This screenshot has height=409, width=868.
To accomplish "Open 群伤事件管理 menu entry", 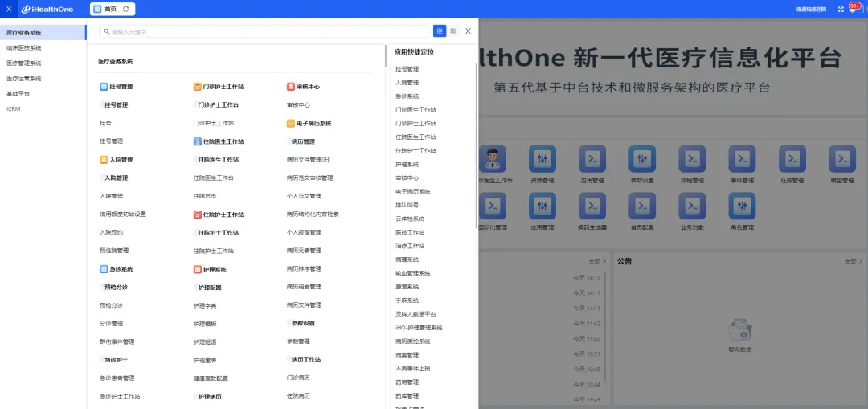I will [117, 342].
